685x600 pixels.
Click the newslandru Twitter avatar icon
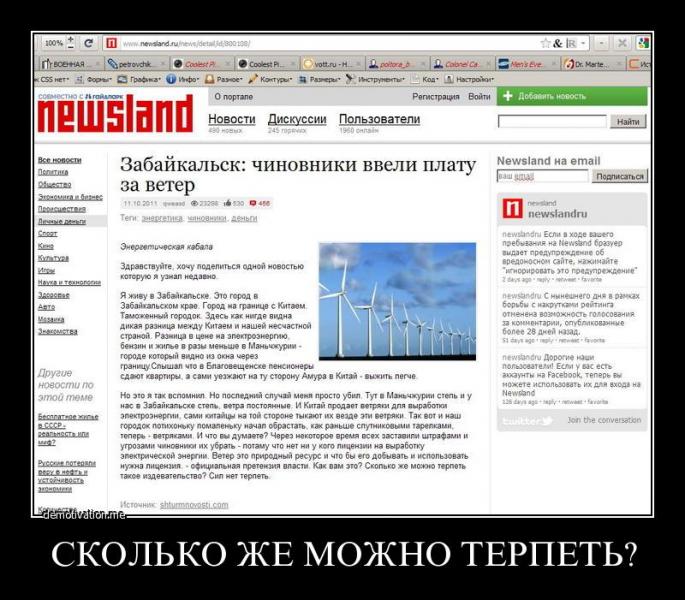[x=511, y=209]
